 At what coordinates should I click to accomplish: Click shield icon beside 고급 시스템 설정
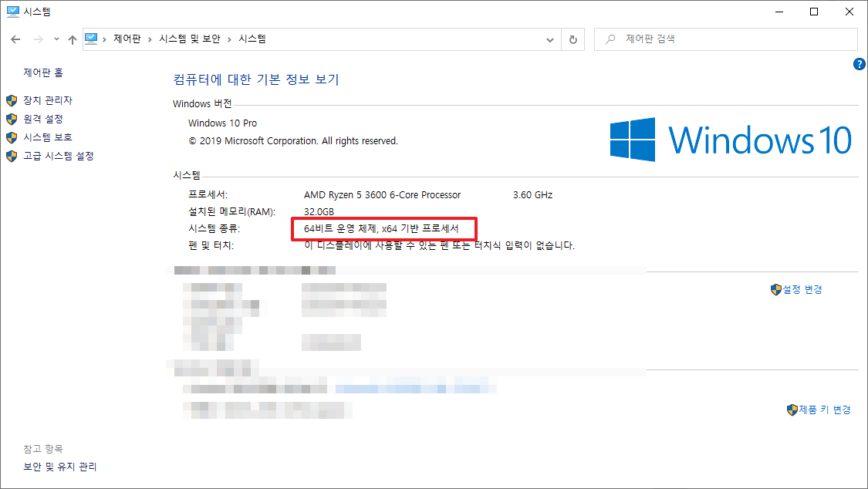[12, 157]
